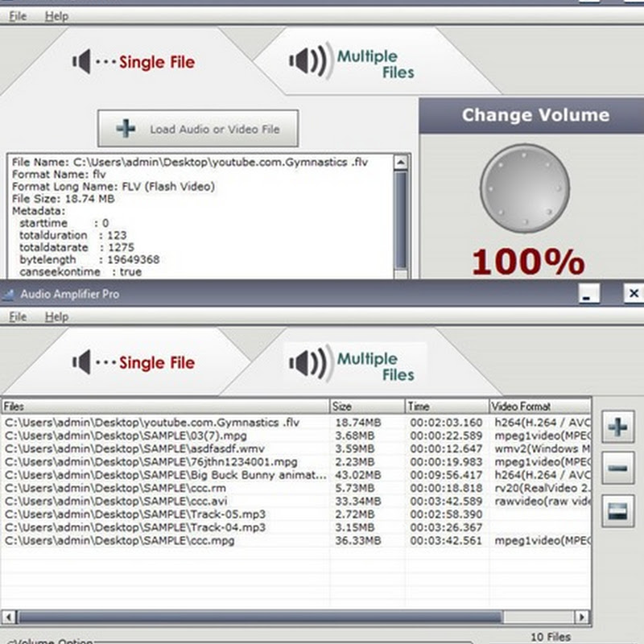Switch to Multiple Files tab in upper window
Screen dimensions: 644x644
[354, 64]
